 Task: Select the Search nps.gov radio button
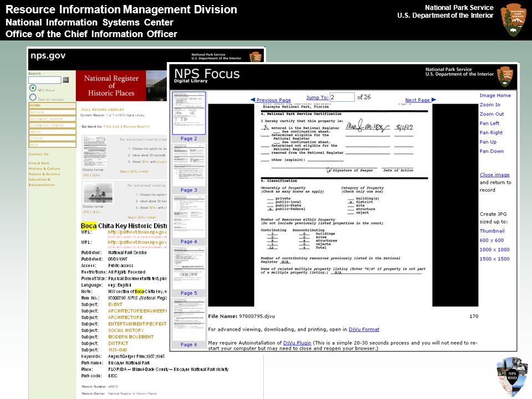pos(33,98)
